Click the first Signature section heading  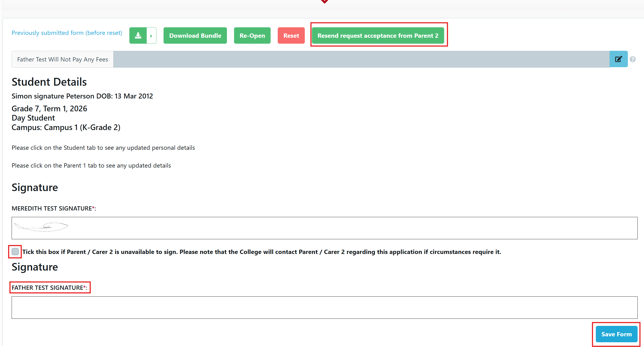coord(35,188)
